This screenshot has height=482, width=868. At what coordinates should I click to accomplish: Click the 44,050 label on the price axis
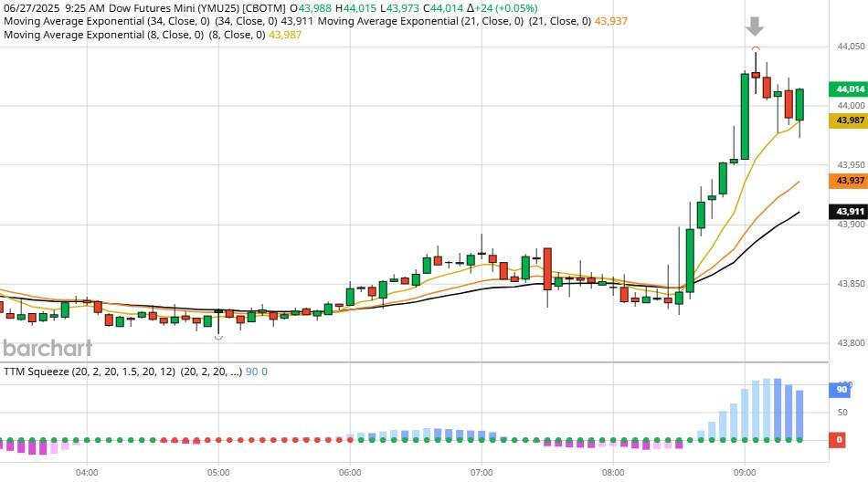pyautogui.click(x=850, y=47)
